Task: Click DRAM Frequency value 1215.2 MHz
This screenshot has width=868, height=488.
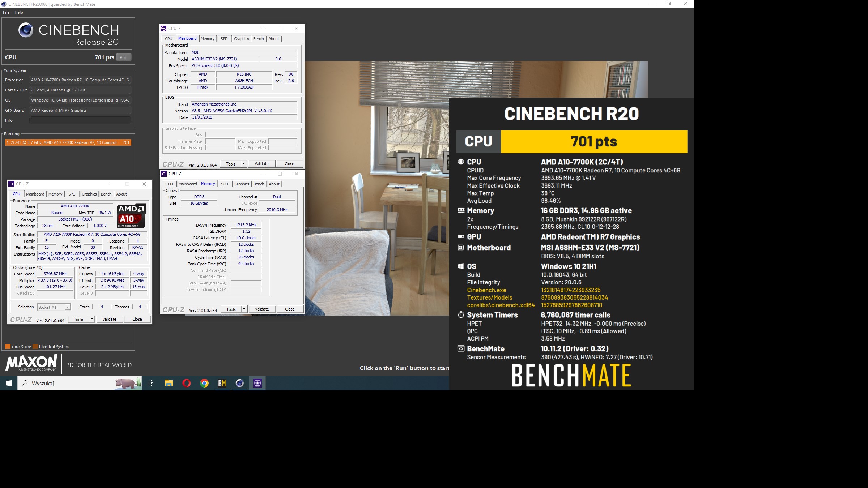Action: tap(246, 225)
